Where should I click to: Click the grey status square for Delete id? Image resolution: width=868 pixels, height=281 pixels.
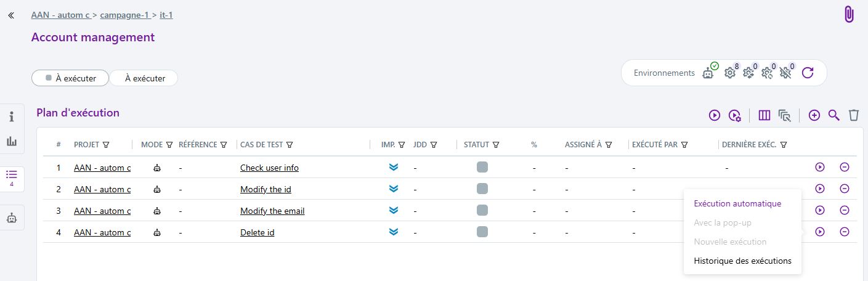pyautogui.click(x=482, y=232)
